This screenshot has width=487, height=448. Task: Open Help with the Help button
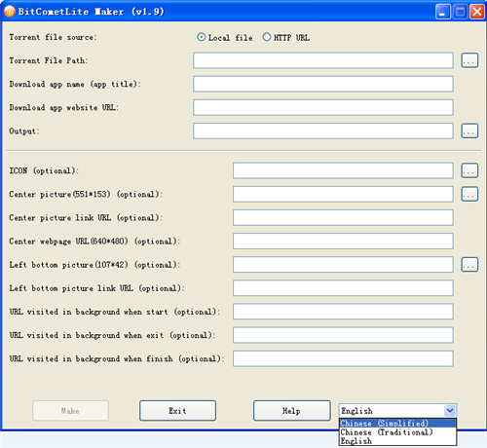point(291,411)
